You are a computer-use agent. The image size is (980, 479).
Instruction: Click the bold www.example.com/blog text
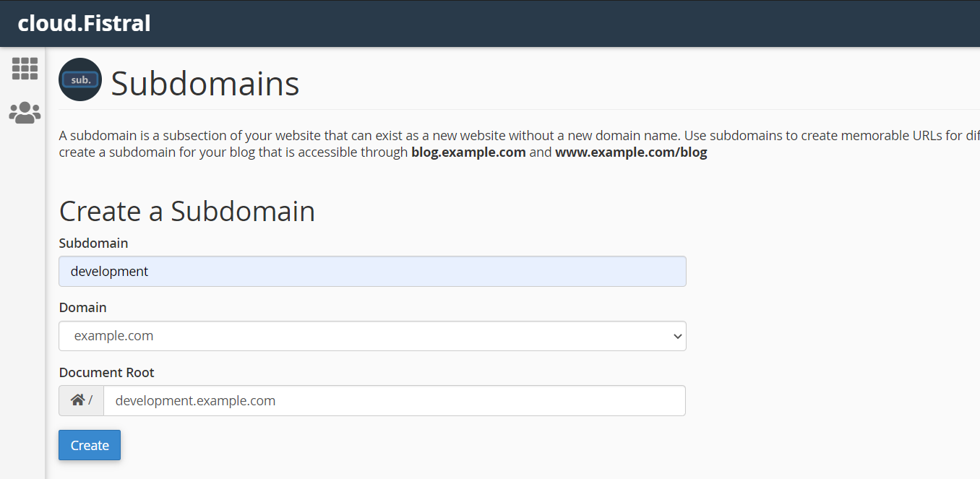(631, 152)
